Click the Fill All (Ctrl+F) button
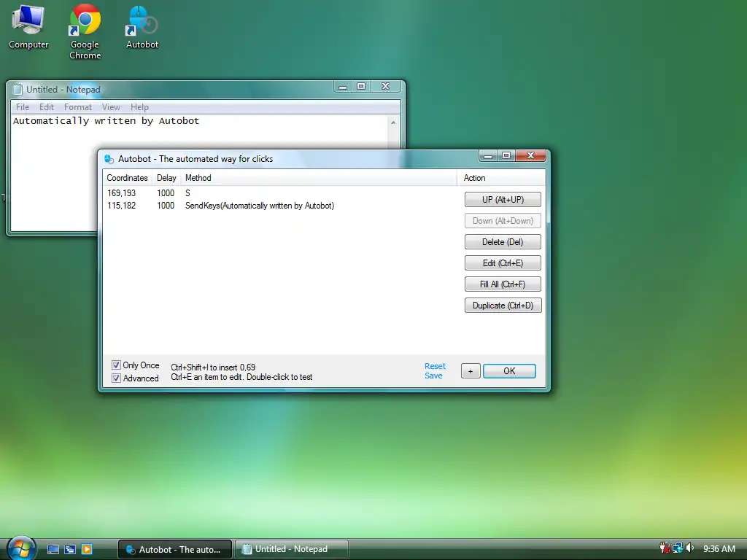 point(503,284)
